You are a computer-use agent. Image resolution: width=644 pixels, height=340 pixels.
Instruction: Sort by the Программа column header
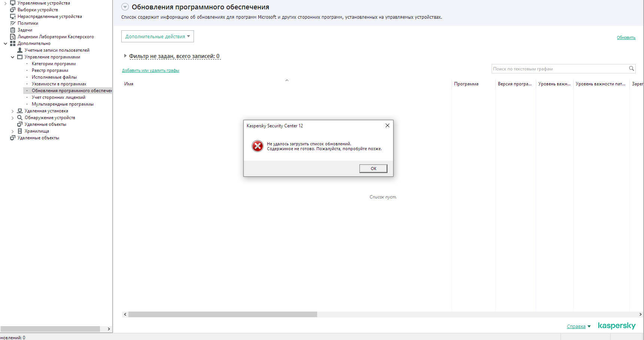(466, 84)
